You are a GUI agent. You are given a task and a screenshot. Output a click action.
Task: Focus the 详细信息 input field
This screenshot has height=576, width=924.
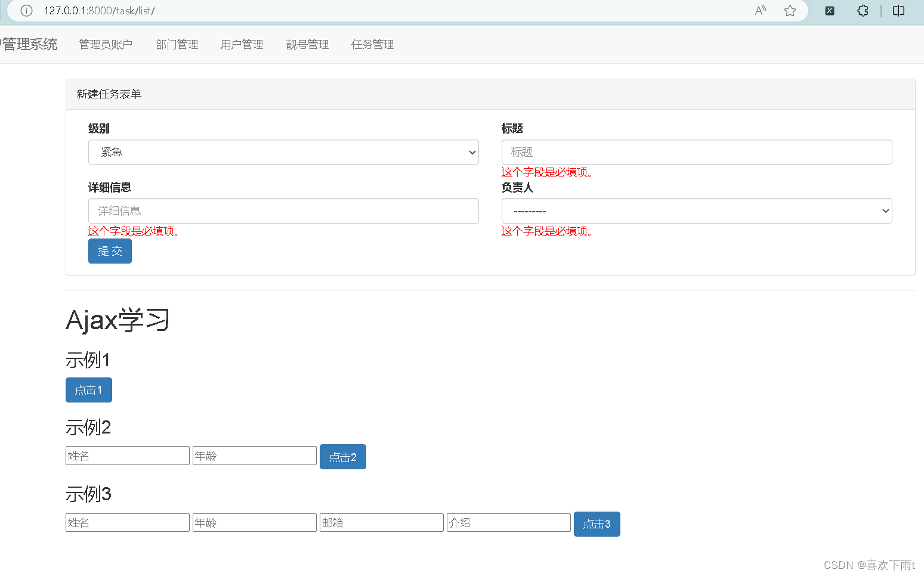pyautogui.click(x=283, y=211)
